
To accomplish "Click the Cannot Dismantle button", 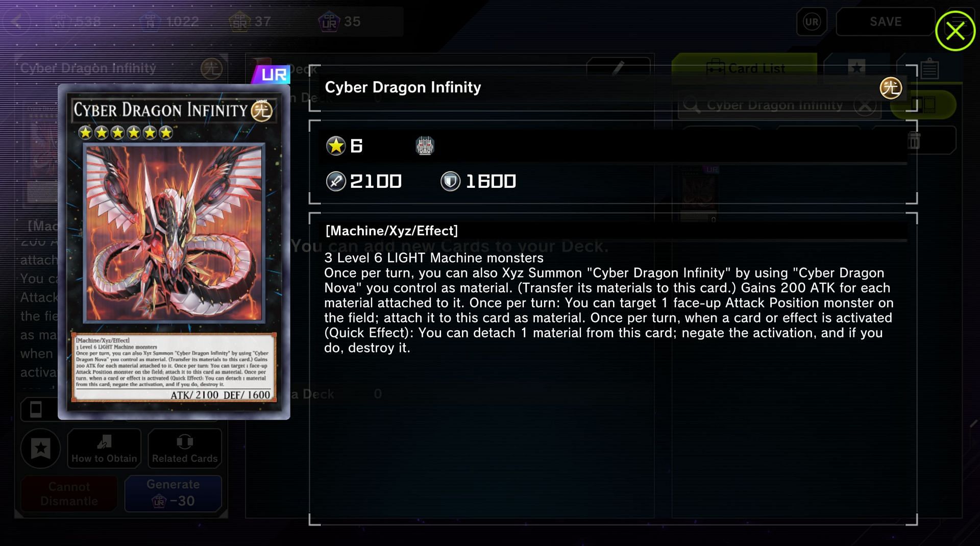I will (x=69, y=493).
